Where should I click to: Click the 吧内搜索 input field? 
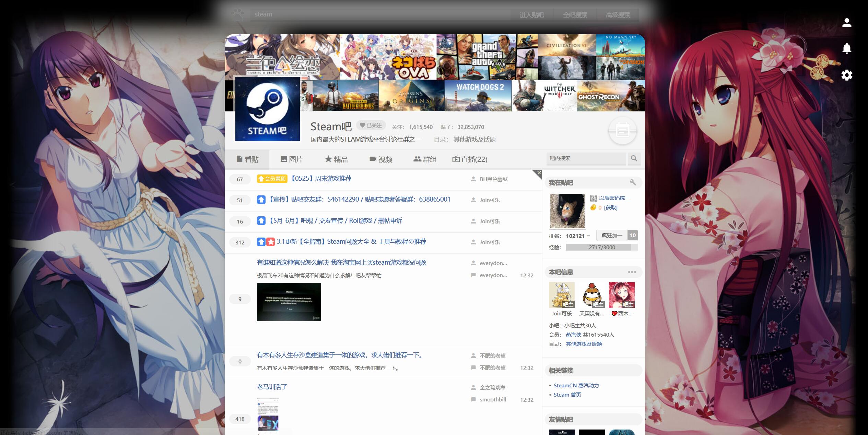pyautogui.click(x=586, y=158)
